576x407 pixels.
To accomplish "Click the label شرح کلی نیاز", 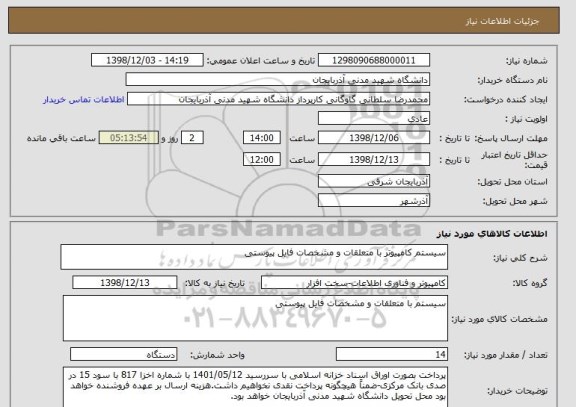I will click(520, 258).
